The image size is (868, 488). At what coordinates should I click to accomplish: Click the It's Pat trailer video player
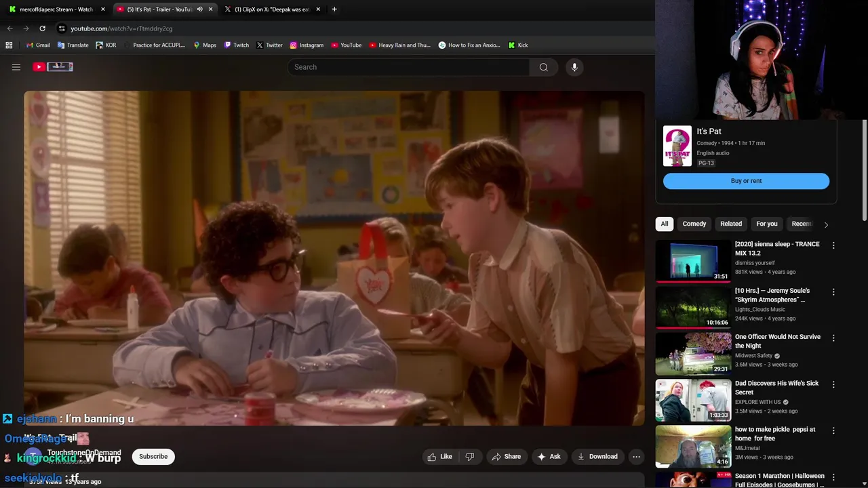[x=334, y=258]
